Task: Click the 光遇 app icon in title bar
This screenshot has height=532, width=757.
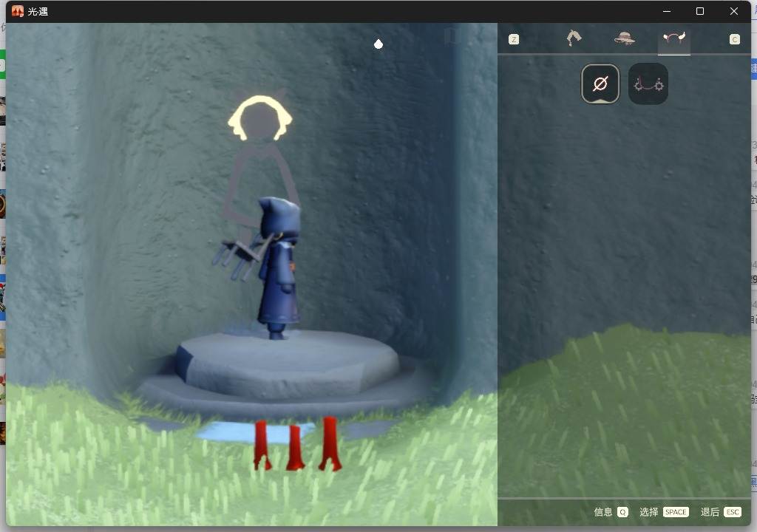Action: click(18, 11)
